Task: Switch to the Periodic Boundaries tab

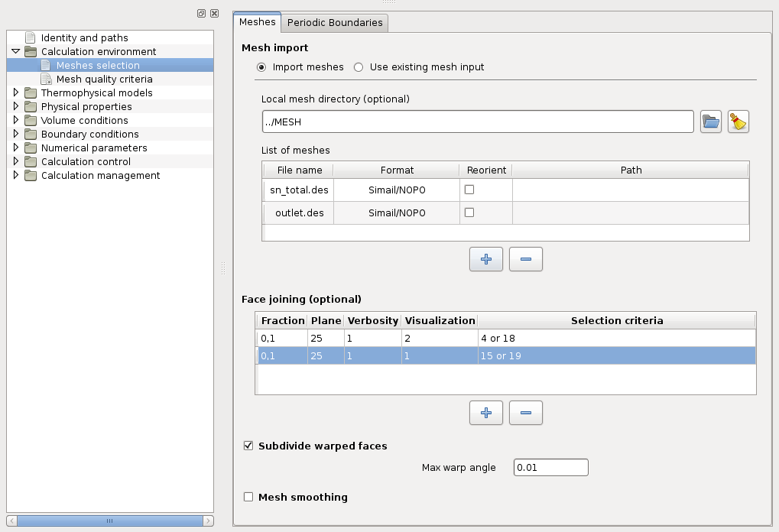Action: click(335, 23)
